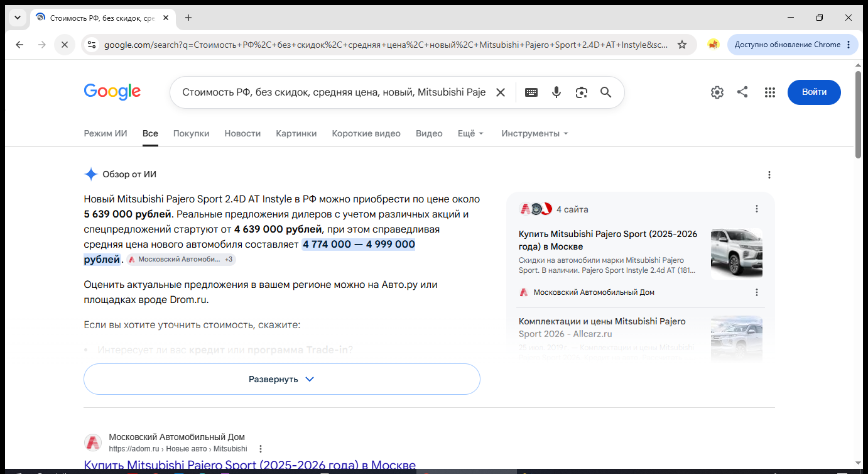Go to Google home via logo
The height and width of the screenshot is (474, 868).
112,92
